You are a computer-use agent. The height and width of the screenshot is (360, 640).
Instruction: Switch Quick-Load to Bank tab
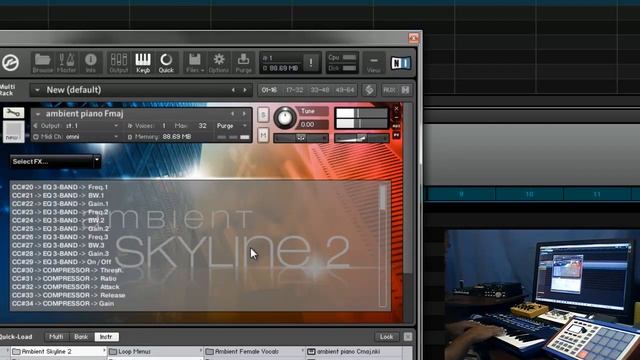point(81,337)
